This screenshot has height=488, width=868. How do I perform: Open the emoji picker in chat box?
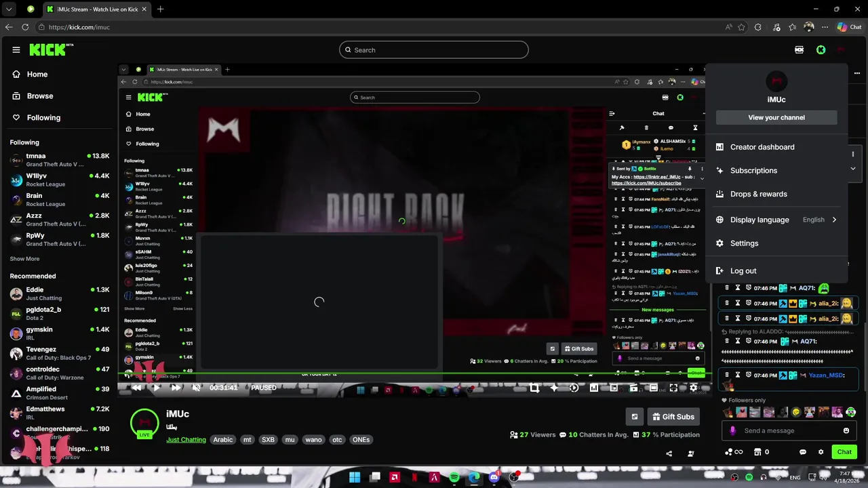(x=846, y=430)
